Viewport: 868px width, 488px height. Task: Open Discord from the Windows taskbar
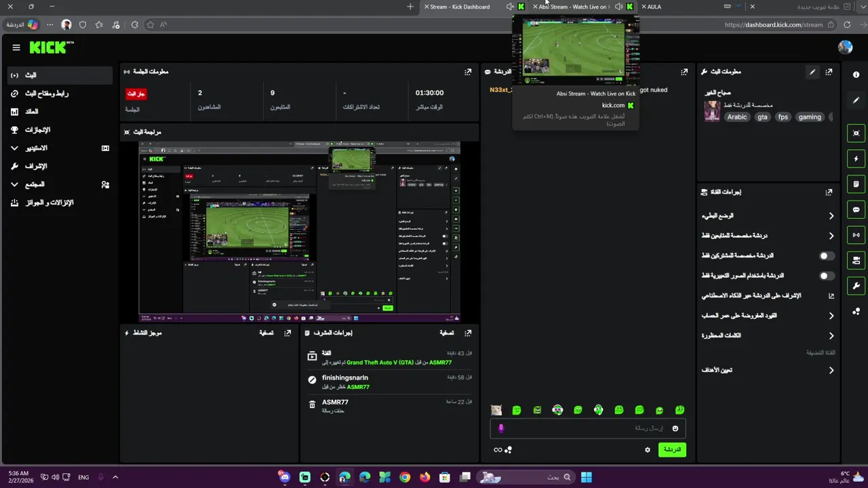click(x=285, y=477)
